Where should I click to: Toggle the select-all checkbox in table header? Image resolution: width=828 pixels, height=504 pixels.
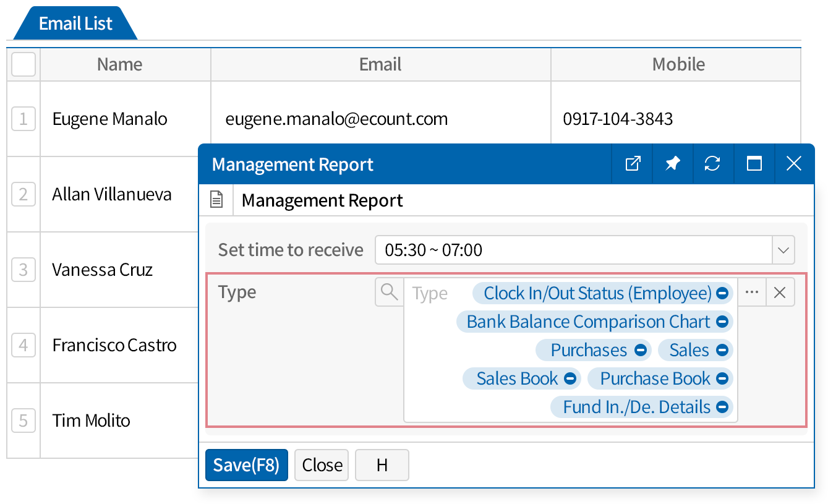[x=23, y=64]
